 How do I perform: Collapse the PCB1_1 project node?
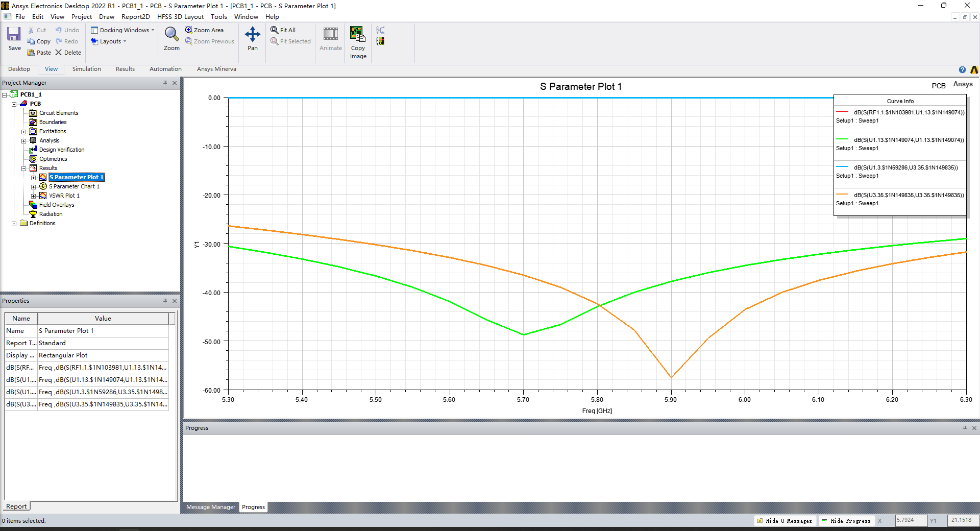pos(5,94)
